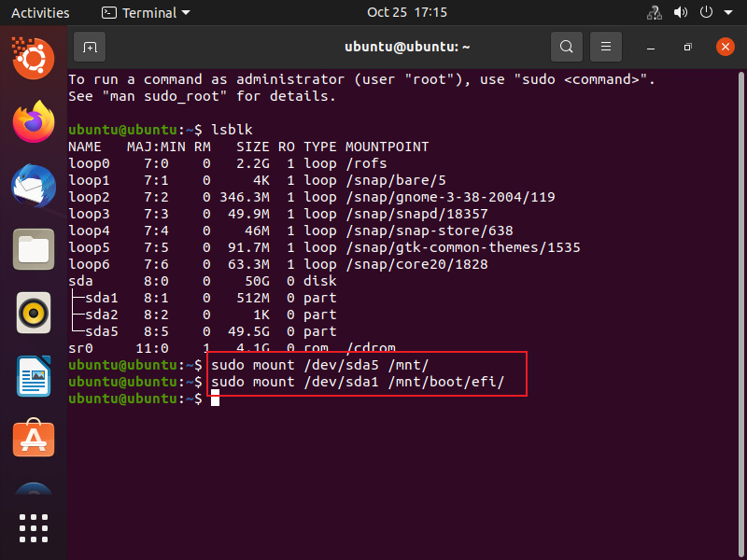Open the terminal hamburger menu

click(x=606, y=47)
